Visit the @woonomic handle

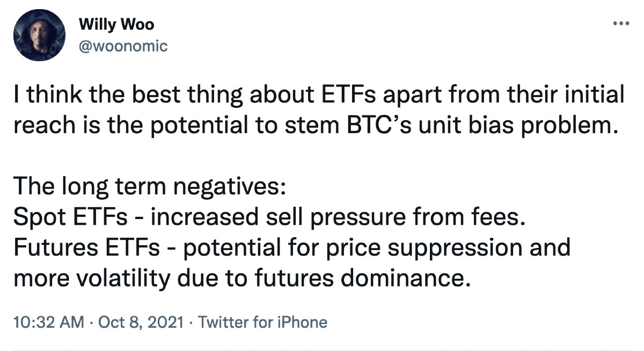[x=123, y=46]
